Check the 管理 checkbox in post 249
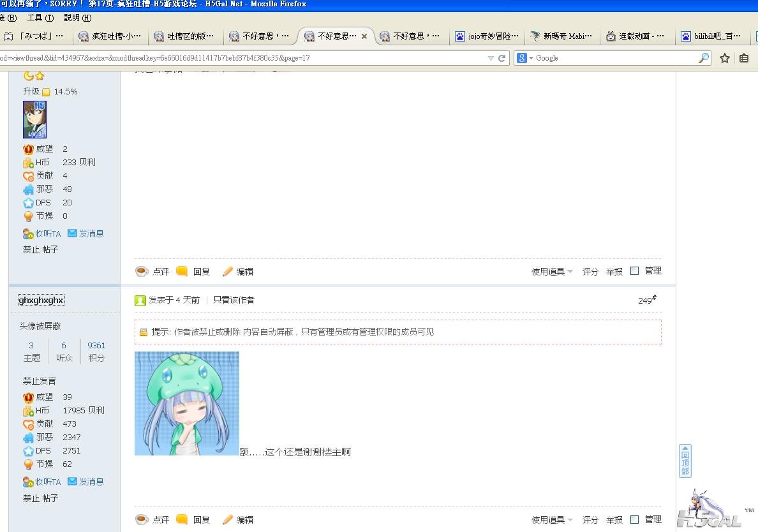 pyautogui.click(x=635, y=519)
